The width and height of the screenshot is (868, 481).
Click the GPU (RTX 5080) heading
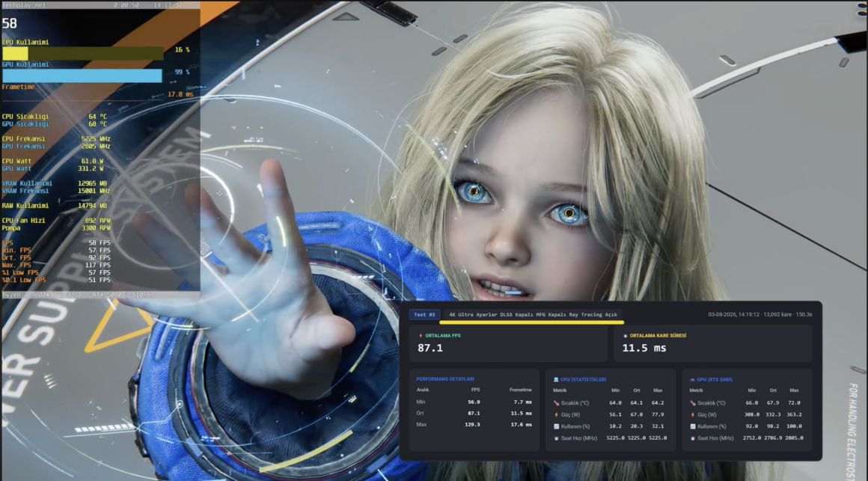[715, 380]
